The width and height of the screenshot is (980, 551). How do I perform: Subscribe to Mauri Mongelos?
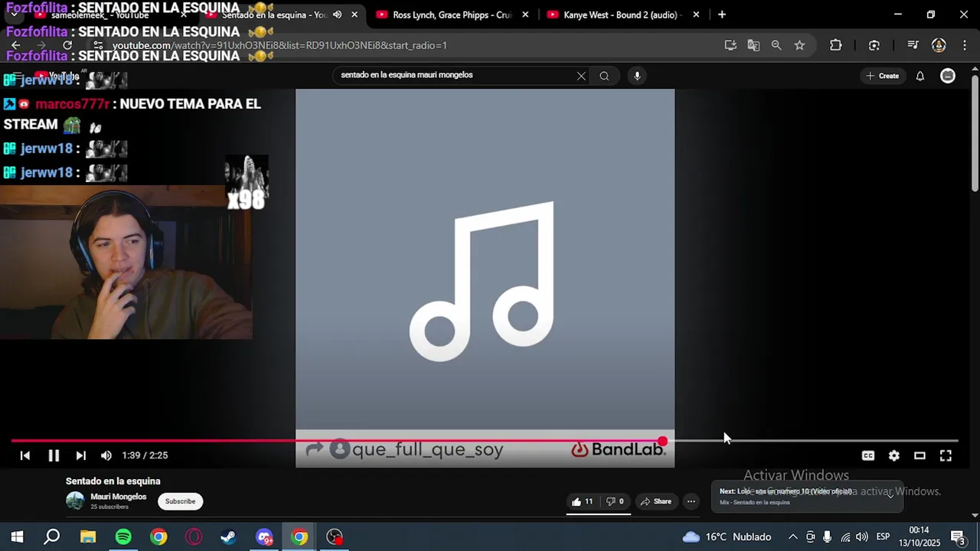pyautogui.click(x=180, y=501)
